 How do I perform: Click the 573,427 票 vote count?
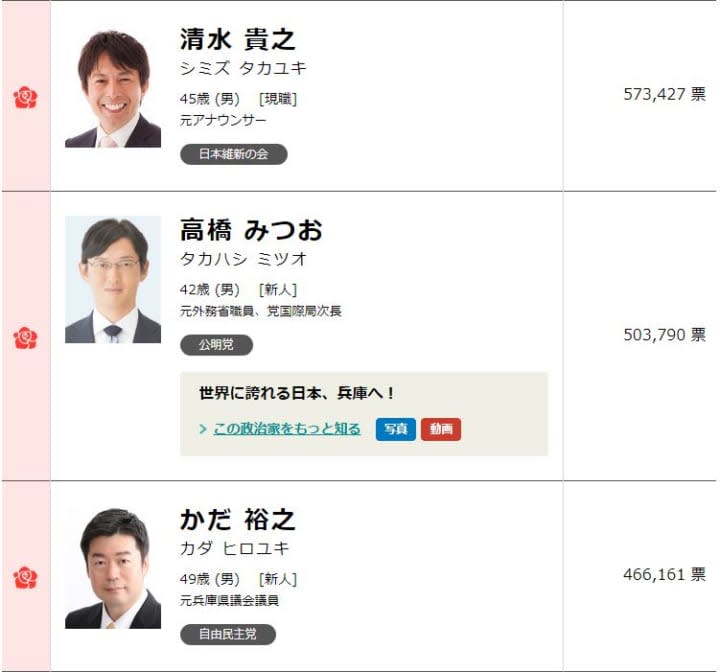tap(664, 94)
